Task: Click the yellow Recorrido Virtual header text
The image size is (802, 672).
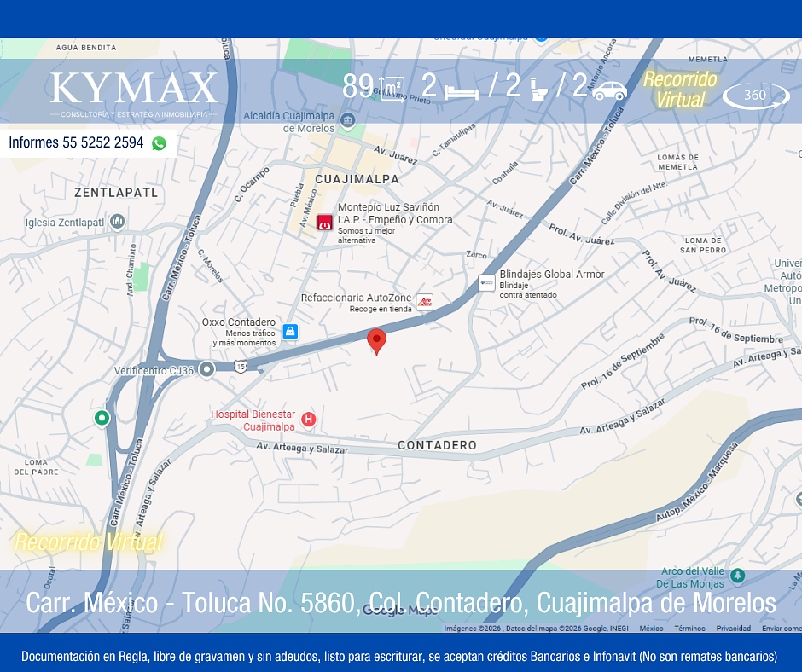Action: click(x=680, y=90)
